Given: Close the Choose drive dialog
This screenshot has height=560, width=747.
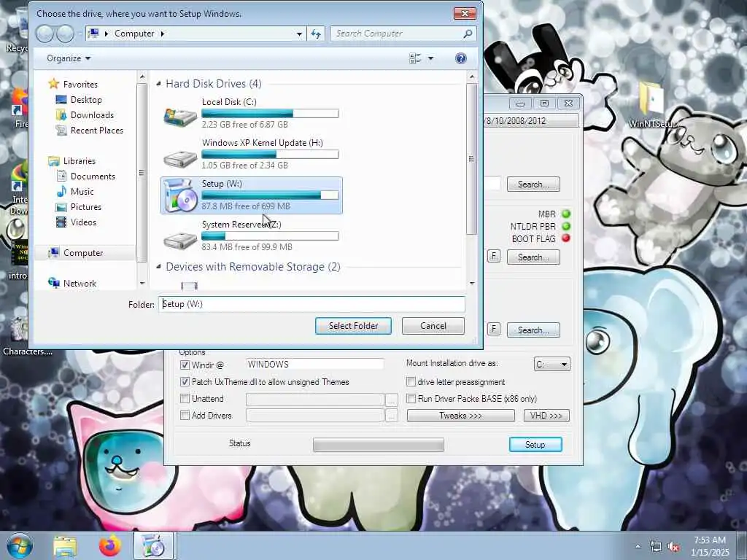Looking at the screenshot, I should pos(465,13).
